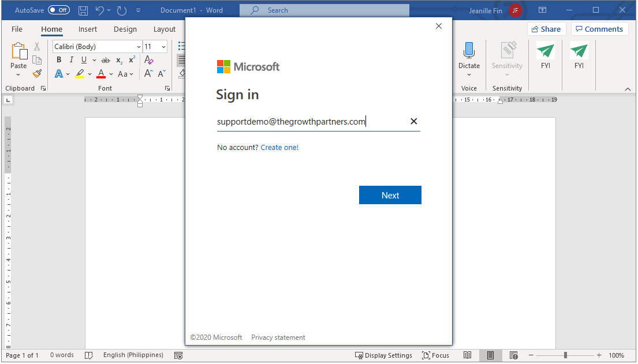This screenshot has height=364, width=638.
Task: Collapse the ribbon chevron
Action: coord(628,89)
